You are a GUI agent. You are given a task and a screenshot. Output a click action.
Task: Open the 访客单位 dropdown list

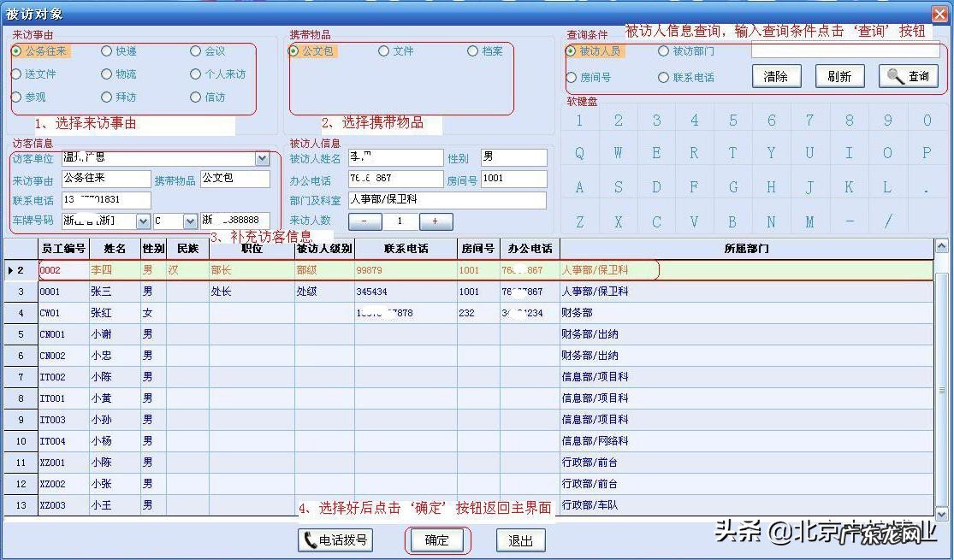click(x=262, y=158)
